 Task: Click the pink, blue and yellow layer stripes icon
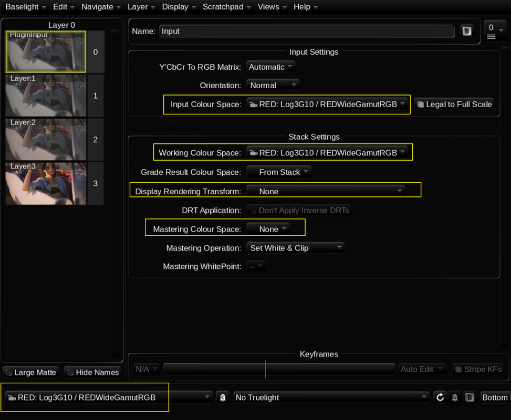point(491,37)
